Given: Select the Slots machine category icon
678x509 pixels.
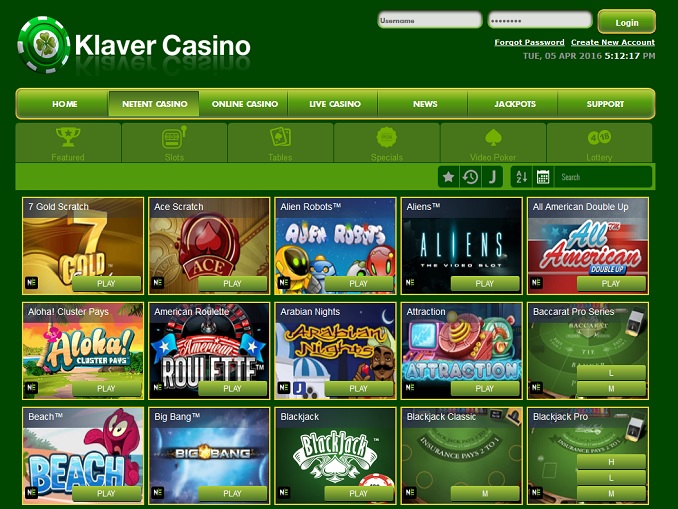Looking at the screenshot, I should pyautogui.click(x=174, y=143).
